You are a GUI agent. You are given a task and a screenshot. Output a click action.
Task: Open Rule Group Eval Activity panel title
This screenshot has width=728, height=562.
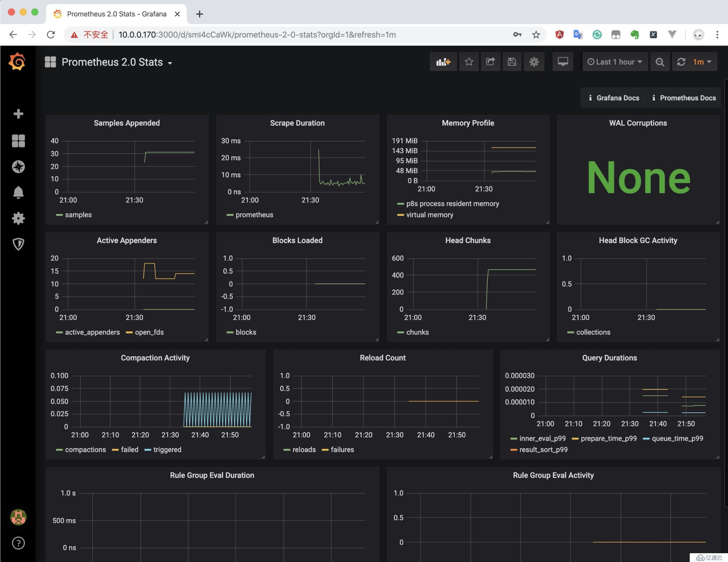click(553, 475)
